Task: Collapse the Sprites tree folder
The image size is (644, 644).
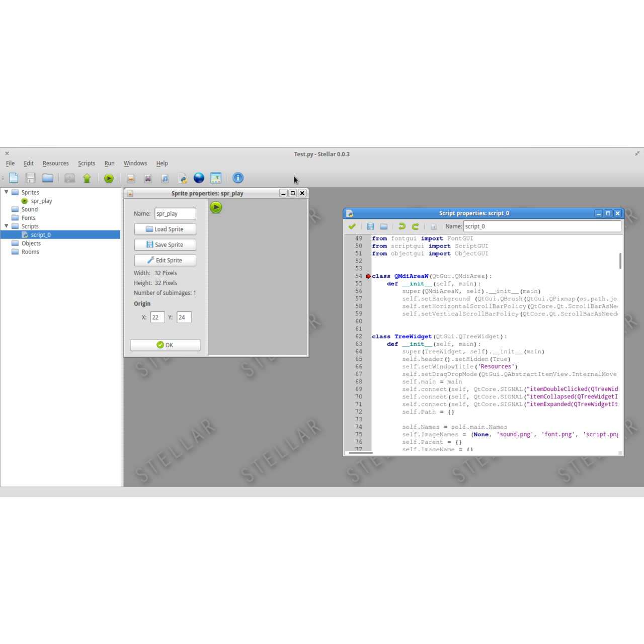Action: (7, 192)
